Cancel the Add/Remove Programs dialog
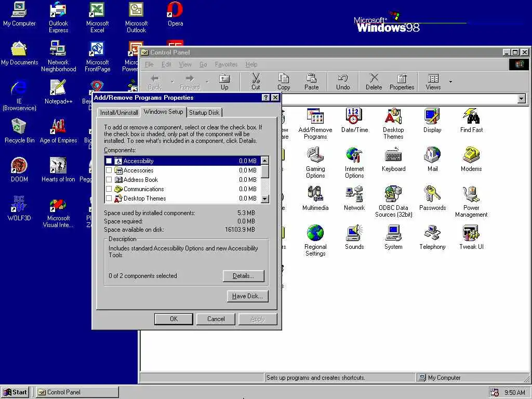This screenshot has width=532, height=399. click(216, 319)
